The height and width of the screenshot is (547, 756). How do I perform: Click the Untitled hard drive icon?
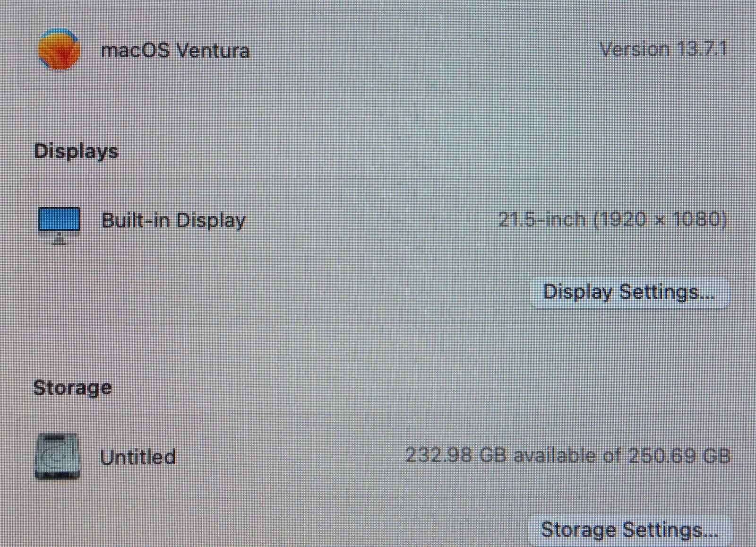pos(58,456)
